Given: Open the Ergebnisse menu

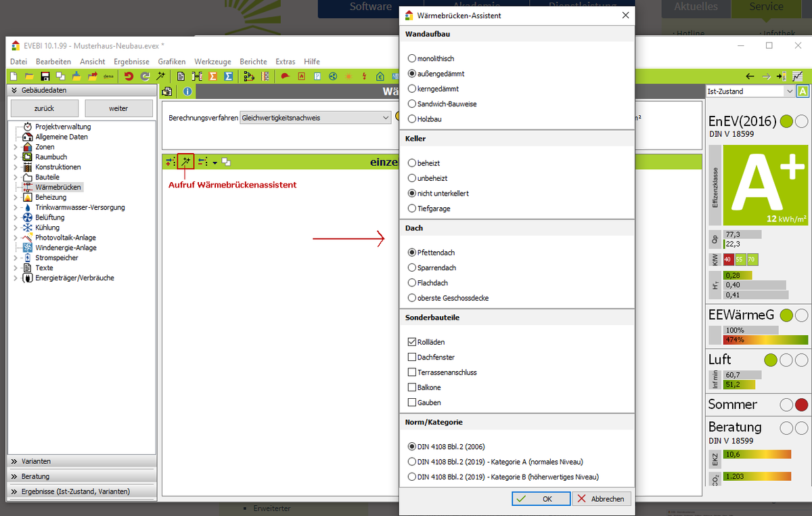Looking at the screenshot, I should [x=131, y=62].
